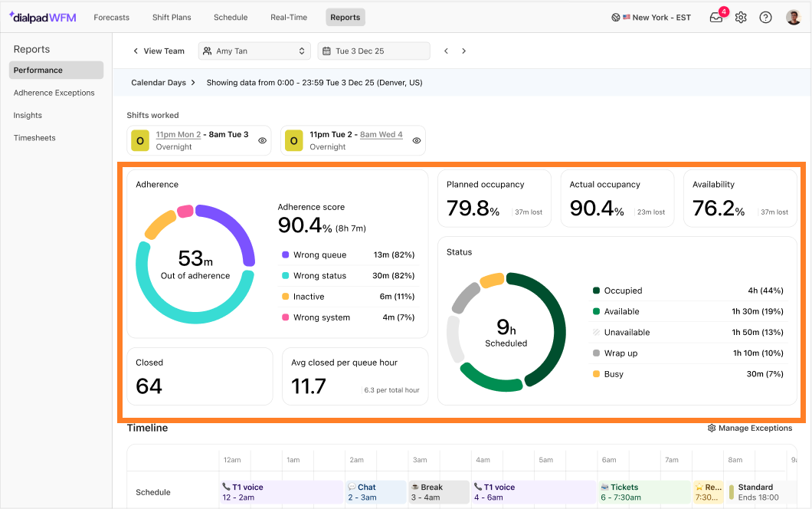Screen dimensions: 812x509
Task: Select the T1 voice 12 - 2am schedule block
Action: point(282,492)
